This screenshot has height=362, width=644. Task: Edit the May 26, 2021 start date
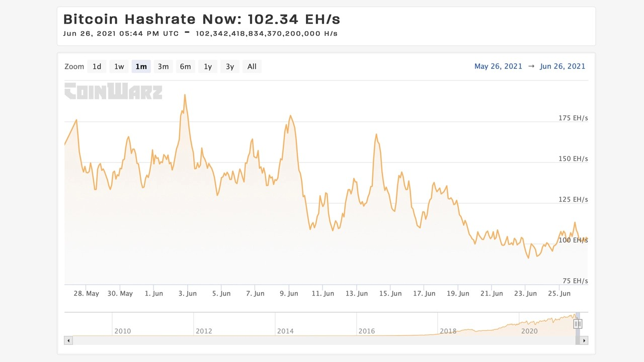click(498, 66)
